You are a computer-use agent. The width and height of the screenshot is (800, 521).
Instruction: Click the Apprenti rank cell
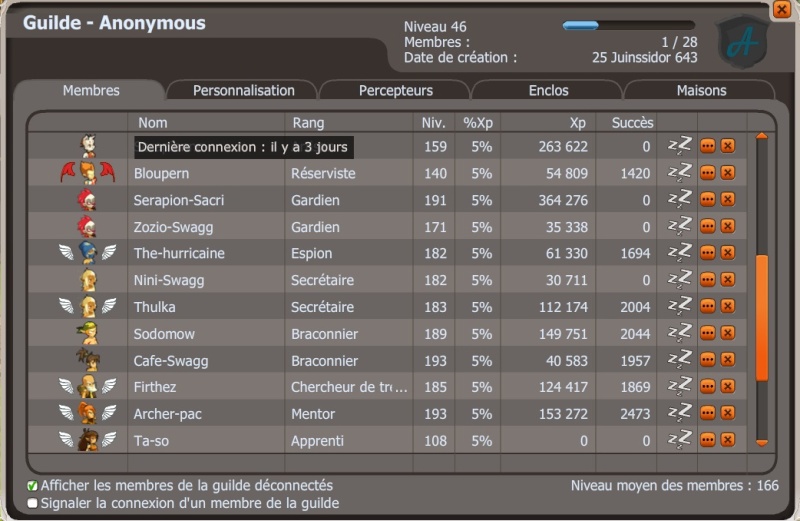tap(317, 441)
